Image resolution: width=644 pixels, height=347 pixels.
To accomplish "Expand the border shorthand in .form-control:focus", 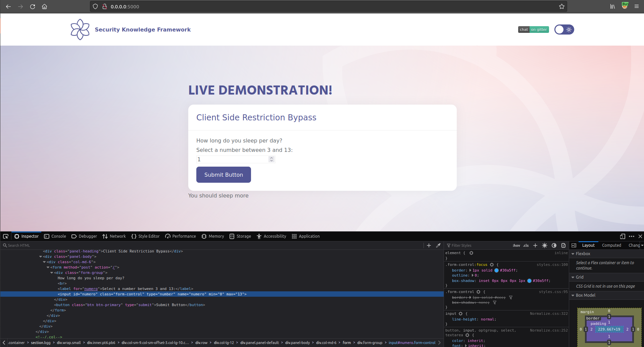I will point(470,270).
